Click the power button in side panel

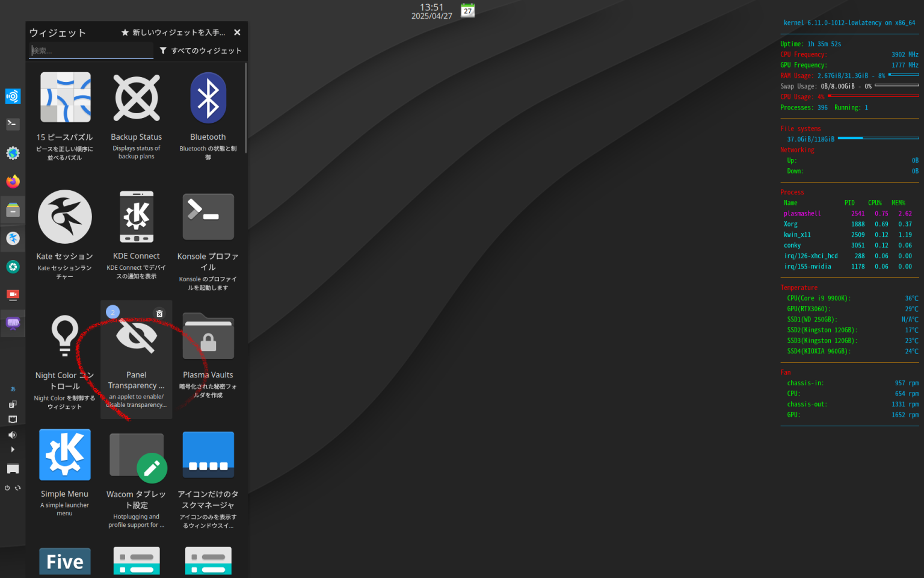click(7, 488)
